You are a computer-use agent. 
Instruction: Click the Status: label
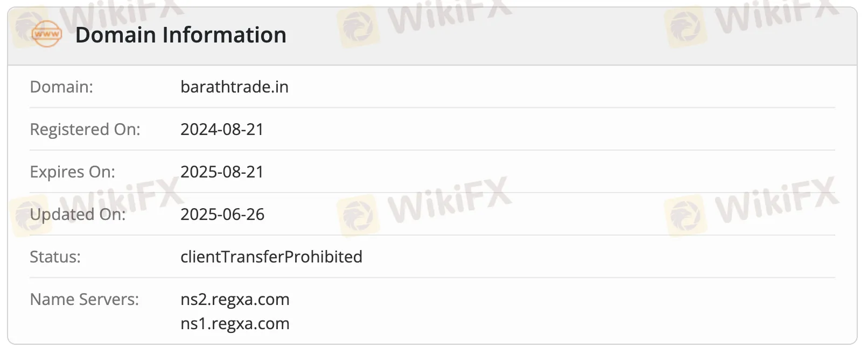pyautogui.click(x=55, y=257)
